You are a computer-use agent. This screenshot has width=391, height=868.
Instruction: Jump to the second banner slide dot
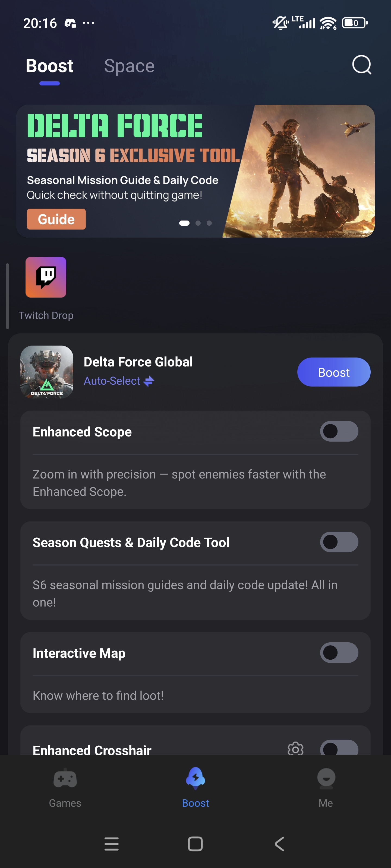tap(198, 223)
